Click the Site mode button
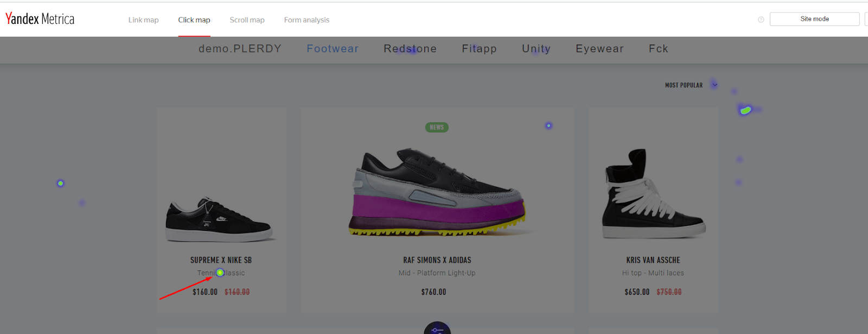 click(x=814, y=19)
